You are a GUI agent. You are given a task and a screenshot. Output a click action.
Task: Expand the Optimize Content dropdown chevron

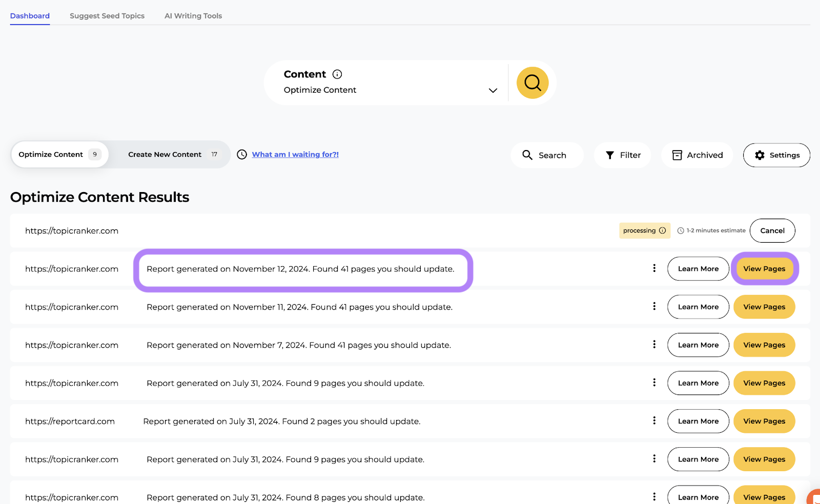(493, 91)
